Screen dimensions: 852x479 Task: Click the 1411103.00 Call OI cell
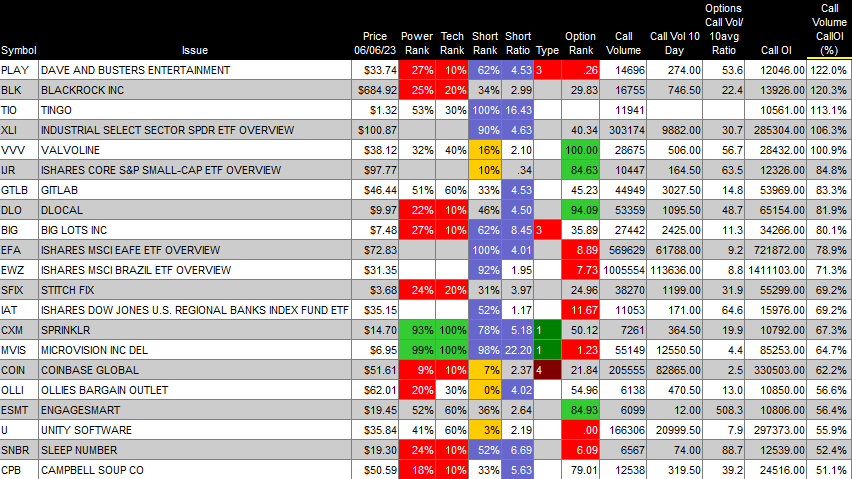(x=776, y=270)
